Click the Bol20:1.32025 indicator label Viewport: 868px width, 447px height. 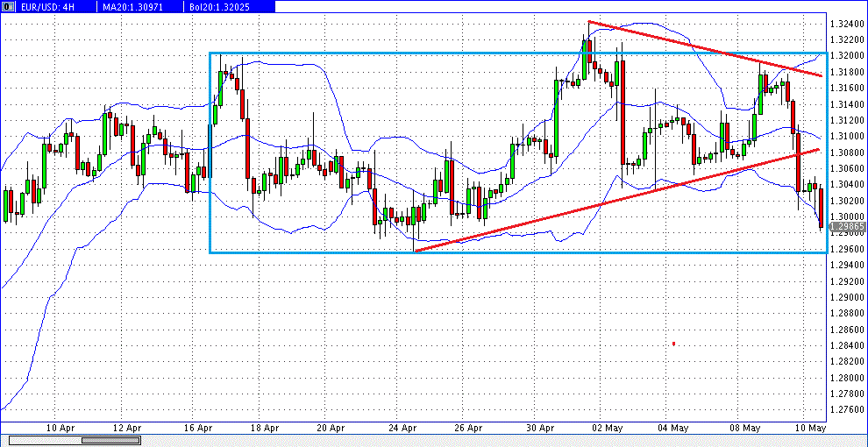222,6
